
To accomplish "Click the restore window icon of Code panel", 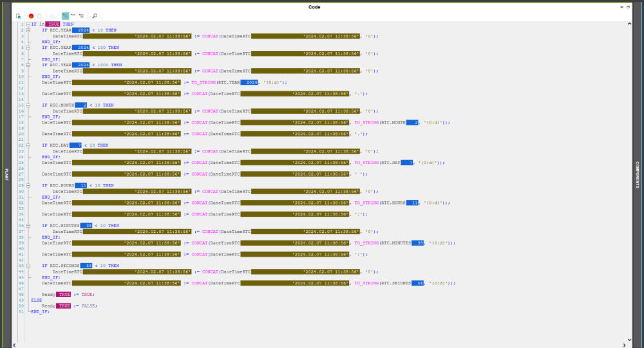I will 629,7.
